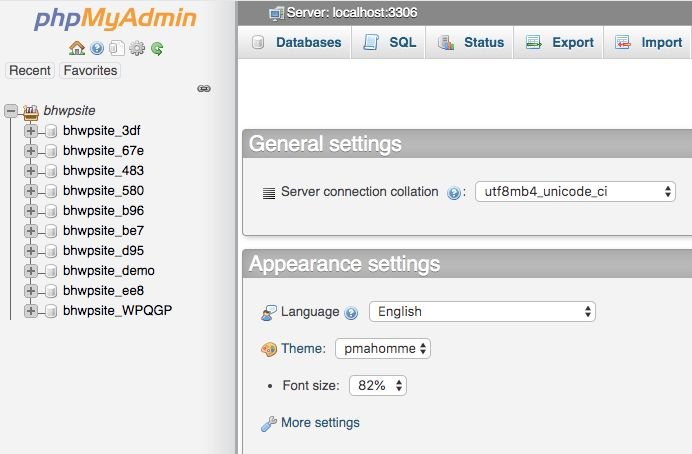Screen dimensions: 692x454
Task: Open help for server connection collation
Action: coord(454,193)
